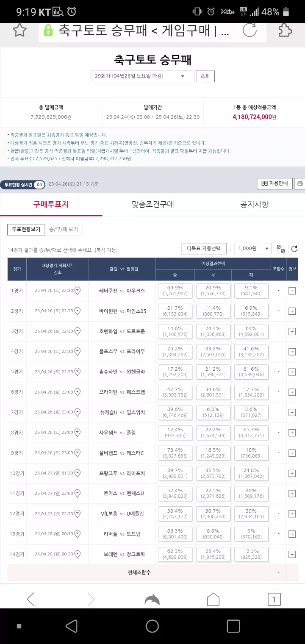Open tab count icon showing 1
Viewport: 305px width, 644px height.
tap(274, 599)
